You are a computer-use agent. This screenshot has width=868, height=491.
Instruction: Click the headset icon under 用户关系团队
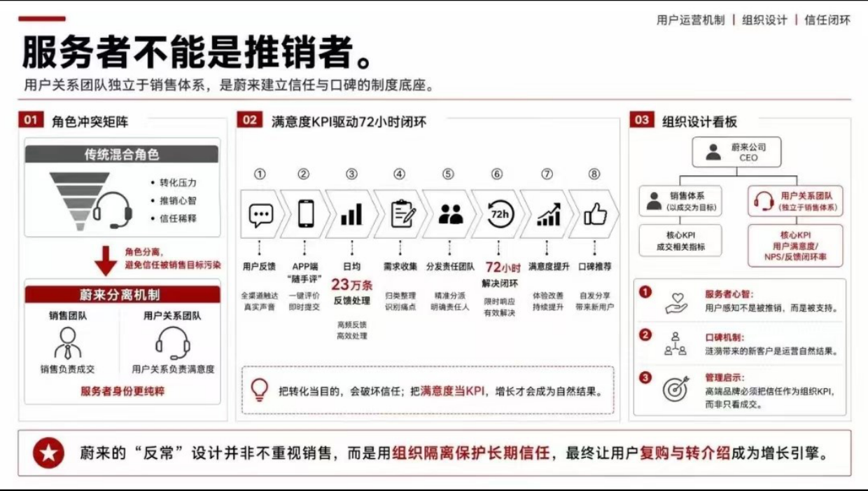tap(172, 343)
